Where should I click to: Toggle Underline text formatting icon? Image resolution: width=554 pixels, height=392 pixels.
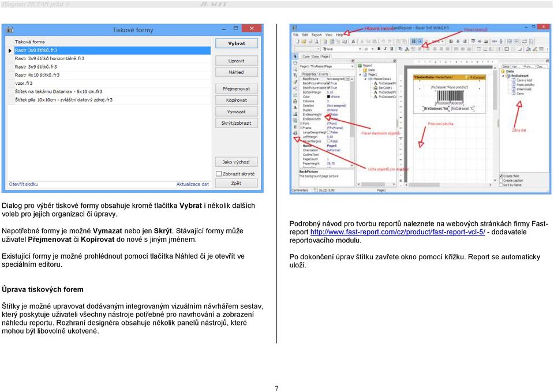pyautogui.click(x=391, y=48)
